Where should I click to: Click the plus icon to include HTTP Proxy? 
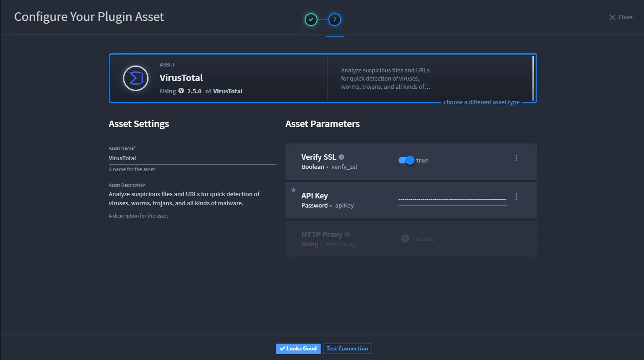point(405,238)
